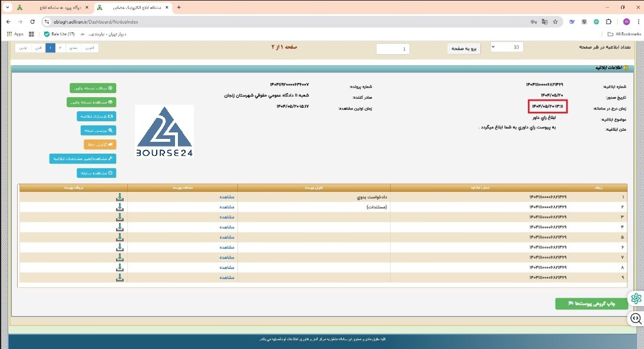Go to page 2 in pagination

[60, 48]
